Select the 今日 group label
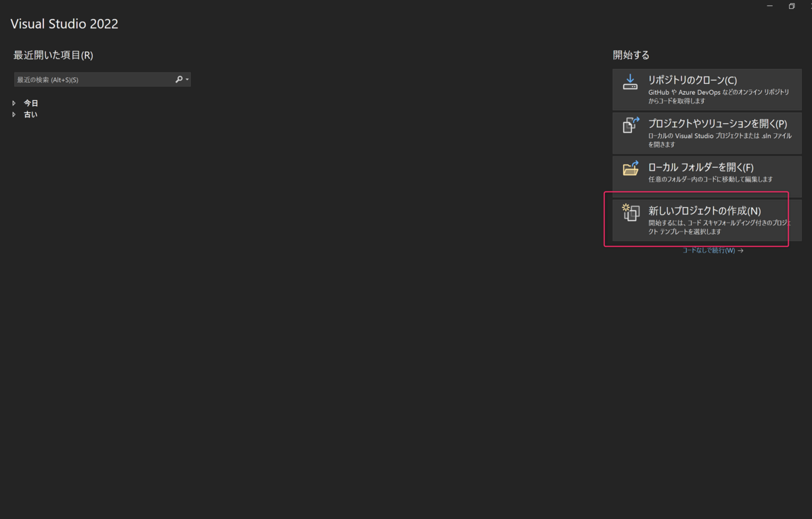 (x=31, y=103)
